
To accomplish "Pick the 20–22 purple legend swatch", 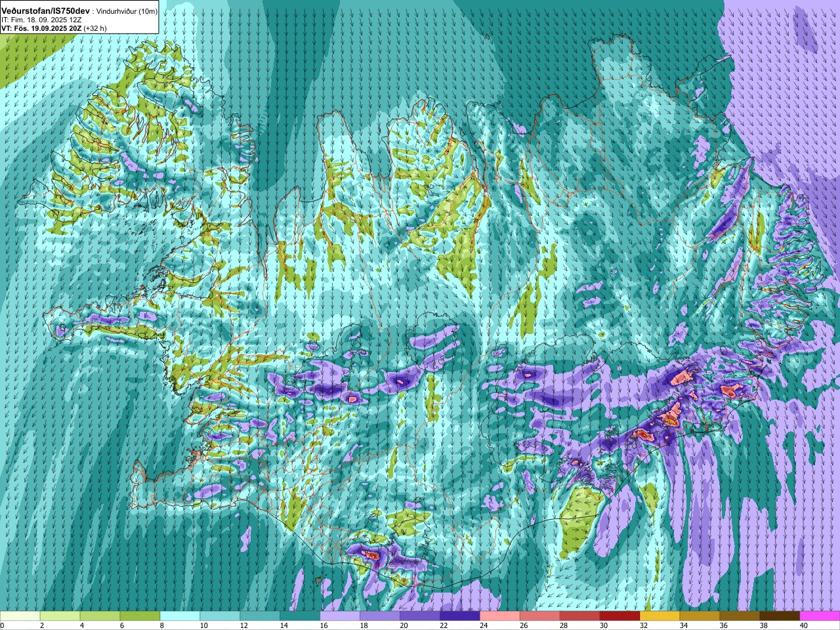I will [x=421, y=616].
